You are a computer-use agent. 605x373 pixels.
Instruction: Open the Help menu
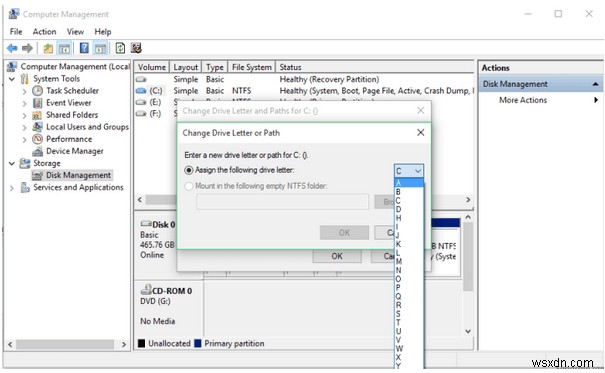[103, 32]
